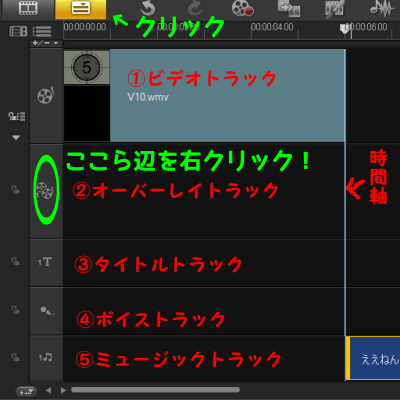The image size is (400, 400).
Task: Click the Undo arrow
Action: (x=148, y=9)
